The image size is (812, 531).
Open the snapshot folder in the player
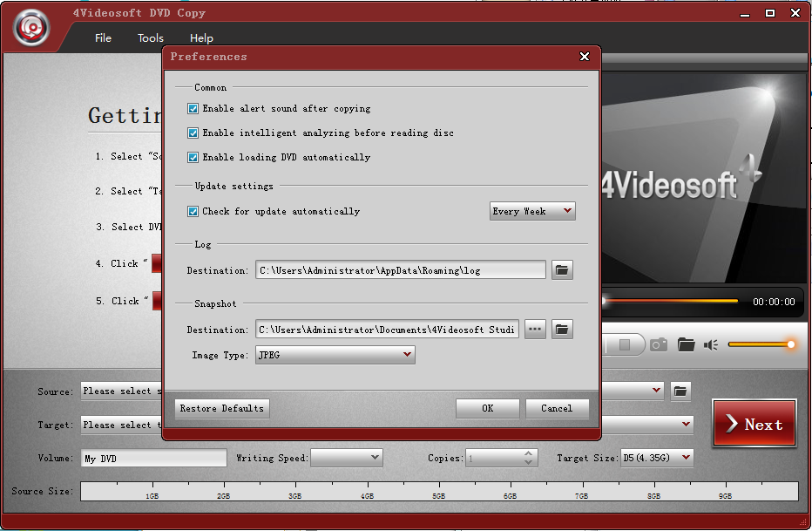point(687,344)
